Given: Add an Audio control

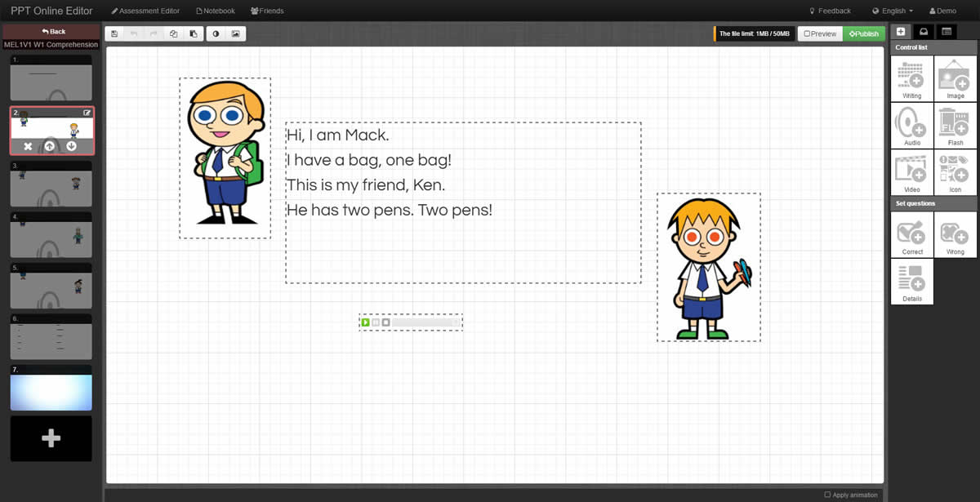Looking at the screenshot, I should (x=911, y=126).
